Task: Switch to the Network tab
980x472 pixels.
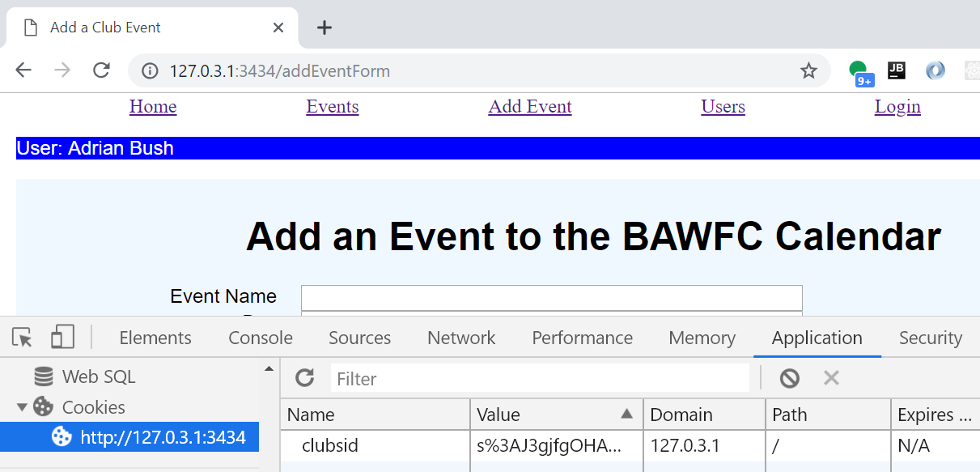Action: tap(461, 338)
